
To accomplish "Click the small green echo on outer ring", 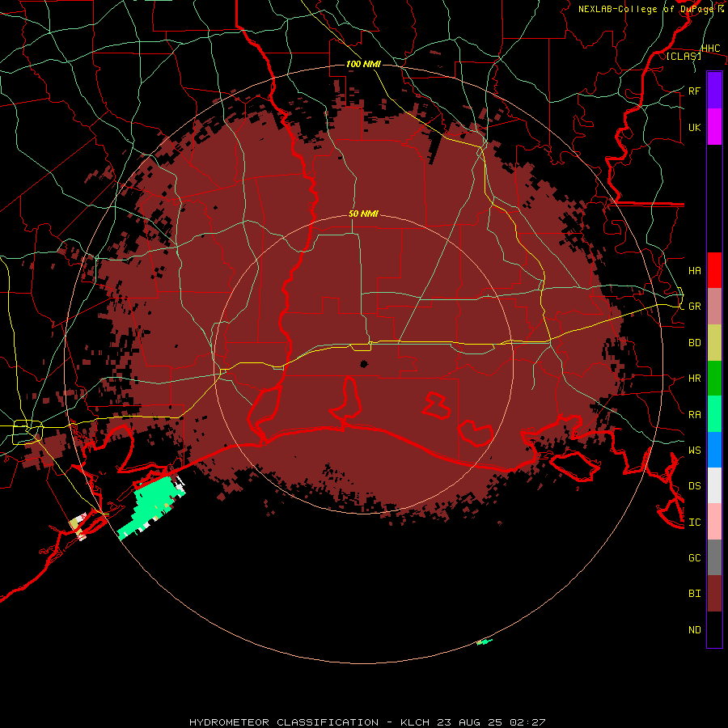I will point(485,641).
